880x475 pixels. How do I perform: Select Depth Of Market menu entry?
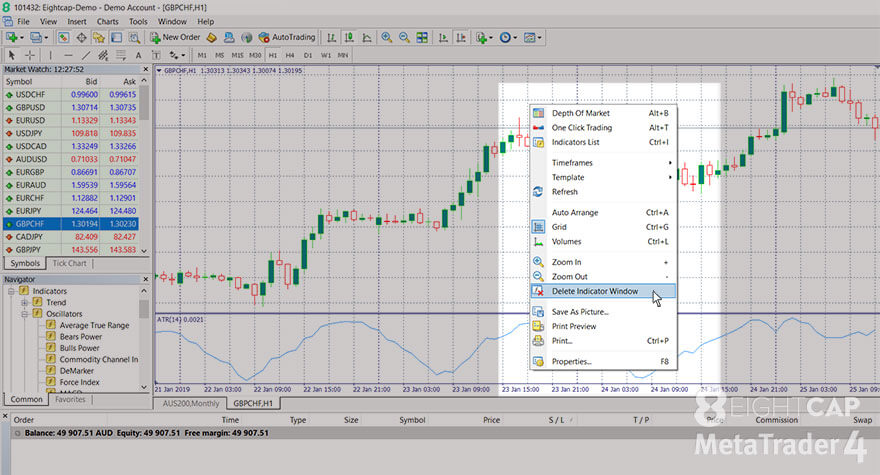point(603,113)
